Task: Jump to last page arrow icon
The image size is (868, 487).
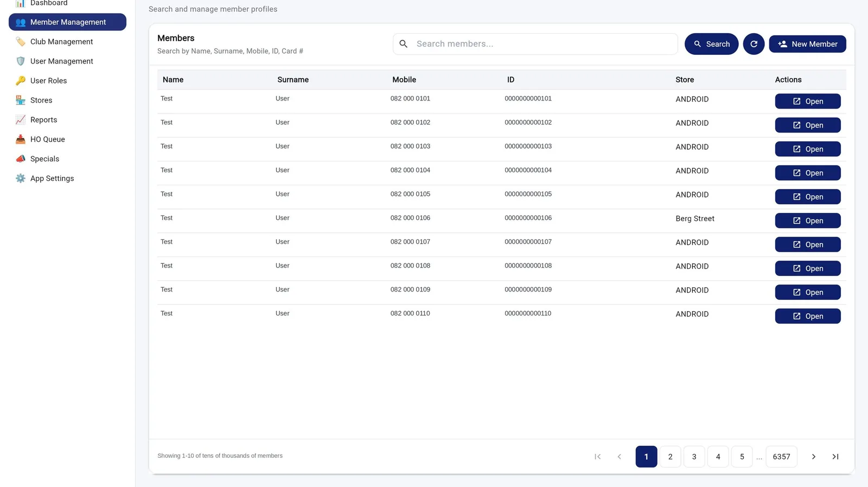Action: coord(835,457)
